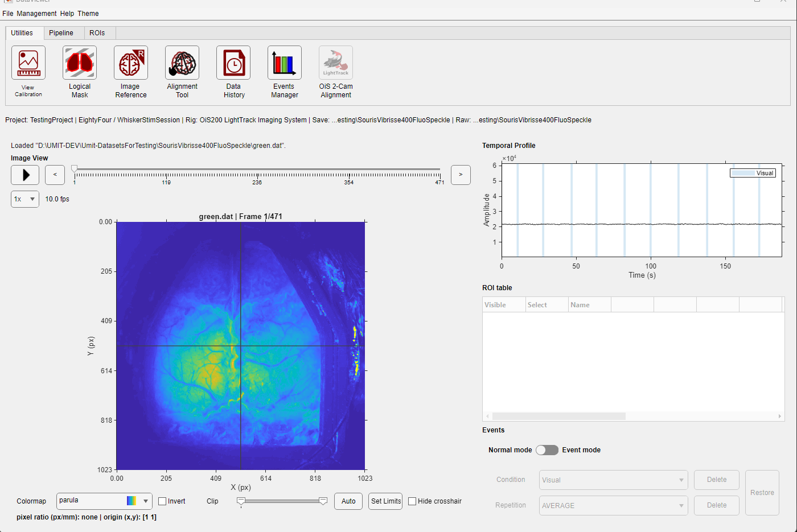The image size is (797, 532).
Task: Click Delete button next to Repetition
Action: 717,505
